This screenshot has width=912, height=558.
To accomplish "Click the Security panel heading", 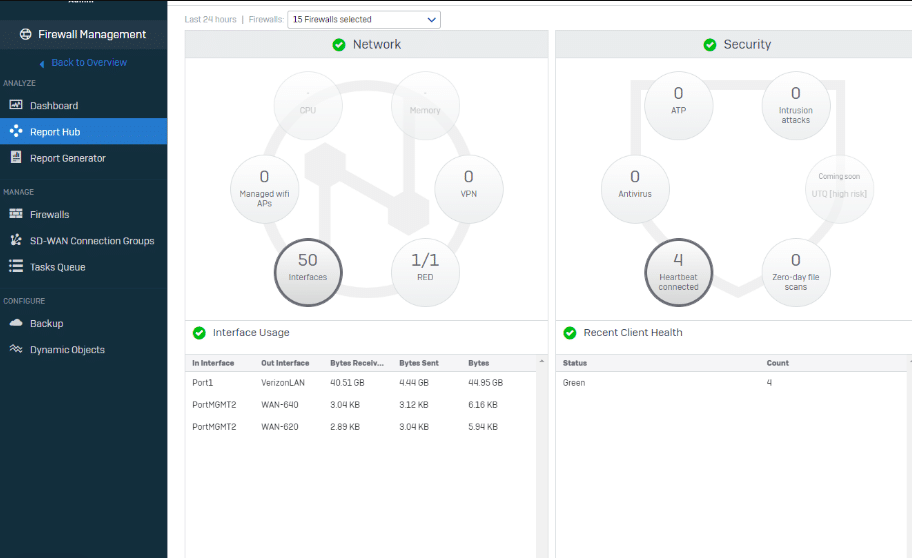I will pyautogui.click(x=747, y=44).
